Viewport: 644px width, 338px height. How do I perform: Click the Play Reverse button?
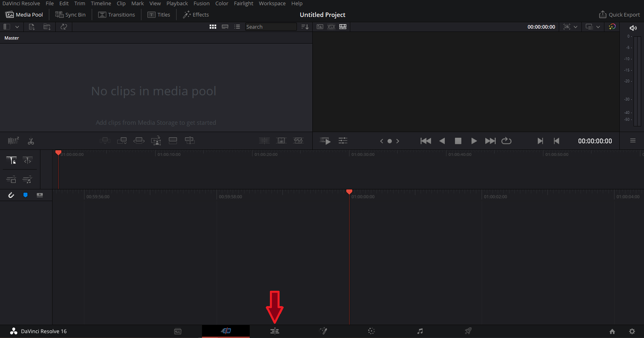pyautogui.click(x=442, y=141)
